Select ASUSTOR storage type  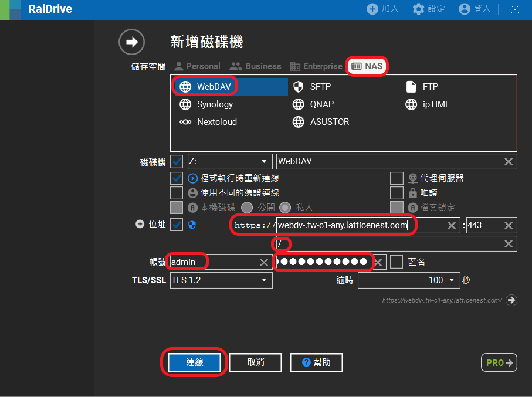pyautogui.click(x=321, y=122)
